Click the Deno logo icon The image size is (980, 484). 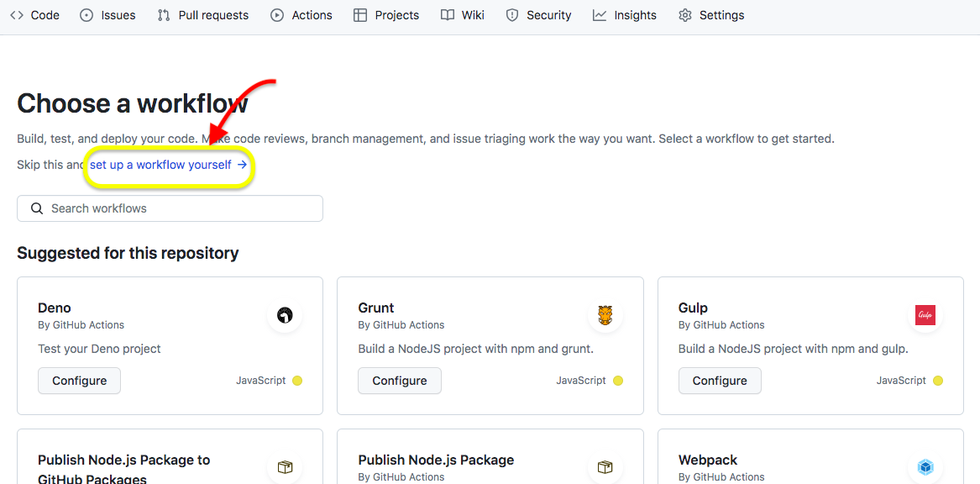[x=285, y=315]
